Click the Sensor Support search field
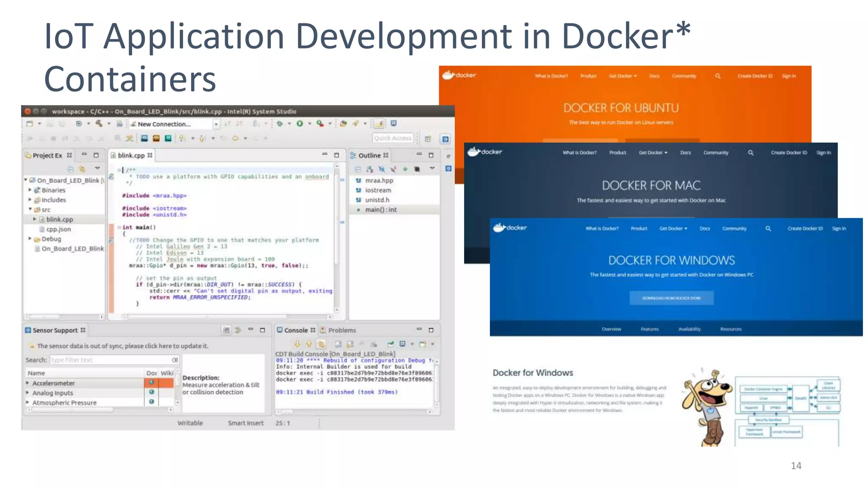The height and width of the screenshot is (488, 868). [x=114, y=360]
